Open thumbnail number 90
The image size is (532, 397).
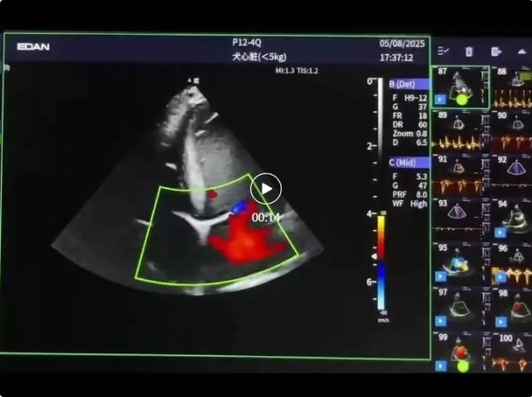point(512,130)
